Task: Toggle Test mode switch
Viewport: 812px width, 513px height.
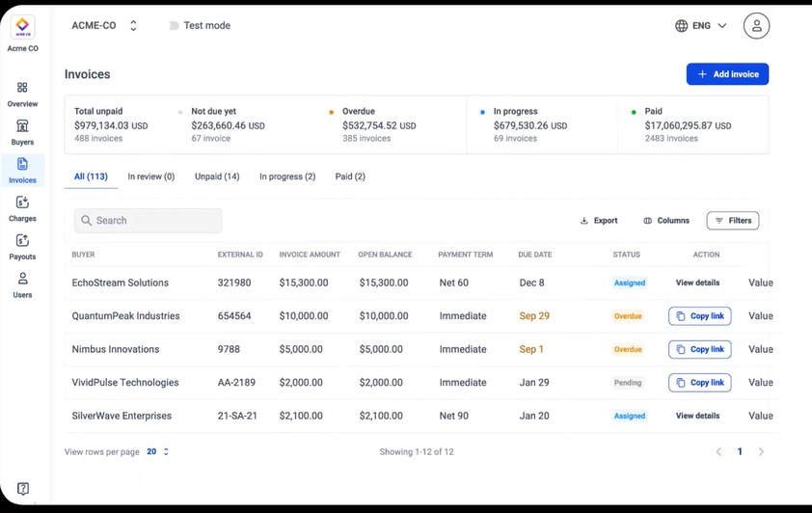Action: pos(175,26)
